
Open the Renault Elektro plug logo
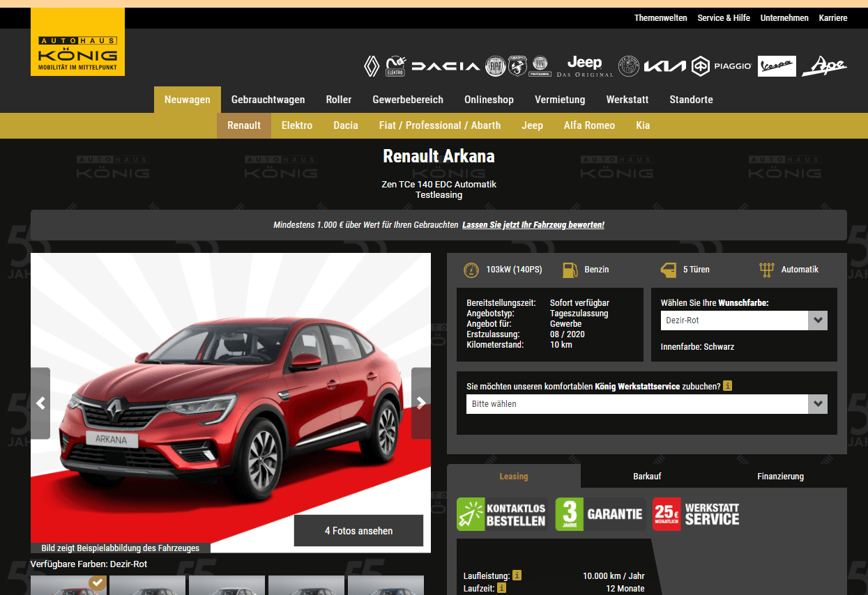click(x=395, y=66)
